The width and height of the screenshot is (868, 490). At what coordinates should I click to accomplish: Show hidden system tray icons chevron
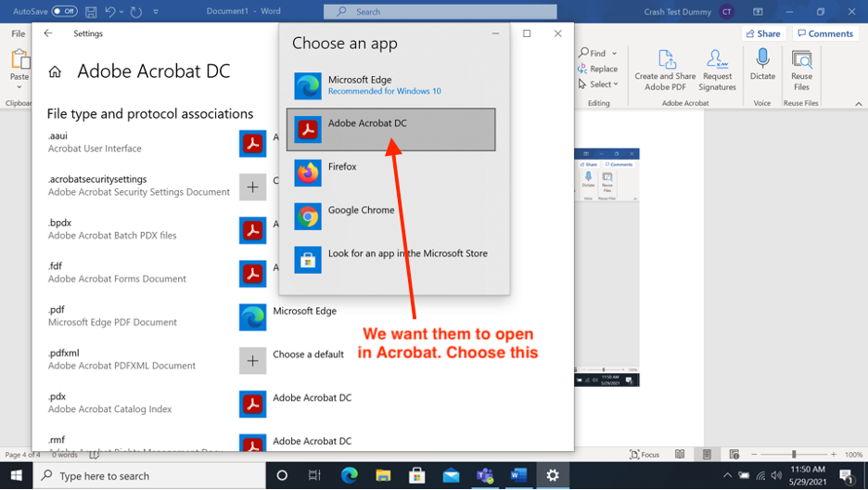[728, 475]
